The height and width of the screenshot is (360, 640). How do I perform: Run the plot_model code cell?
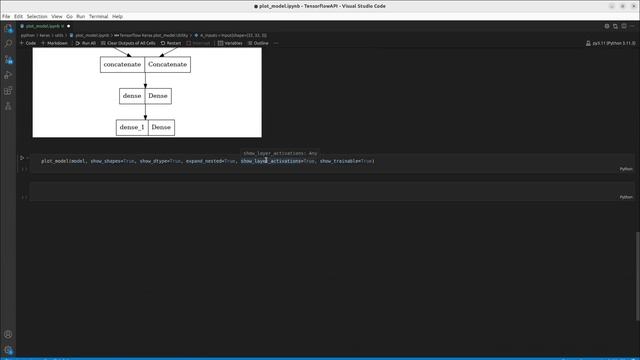[22, 158]
